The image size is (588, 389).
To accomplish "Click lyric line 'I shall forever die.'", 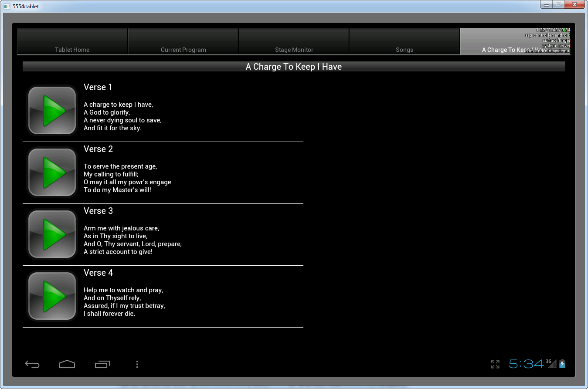I will [109, 314].
